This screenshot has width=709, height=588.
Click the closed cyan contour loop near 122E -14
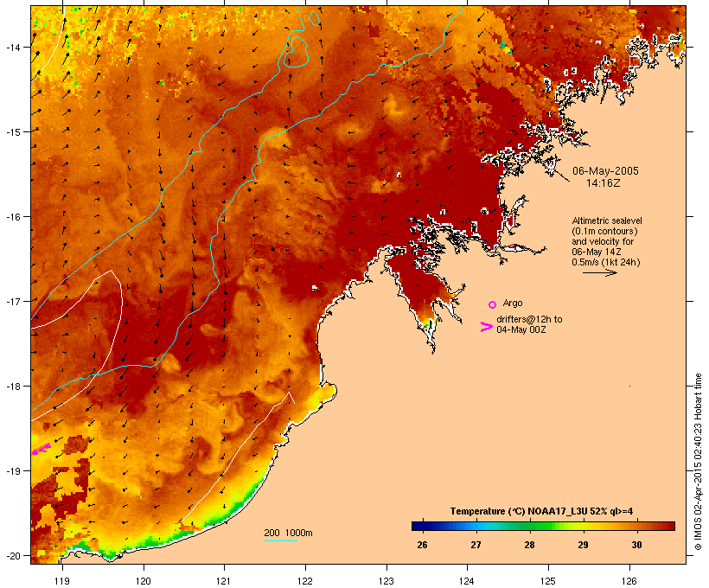(296, 52)
